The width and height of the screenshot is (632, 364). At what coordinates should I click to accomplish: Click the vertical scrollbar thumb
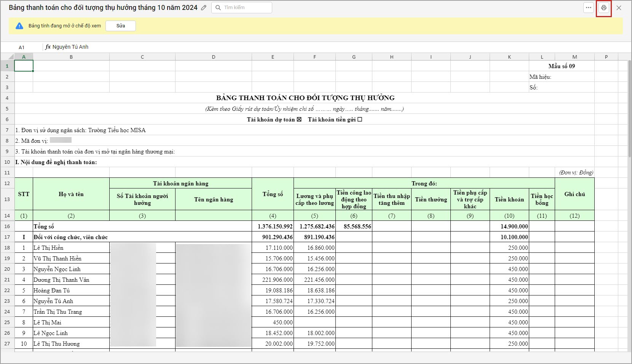pos(629,109)
